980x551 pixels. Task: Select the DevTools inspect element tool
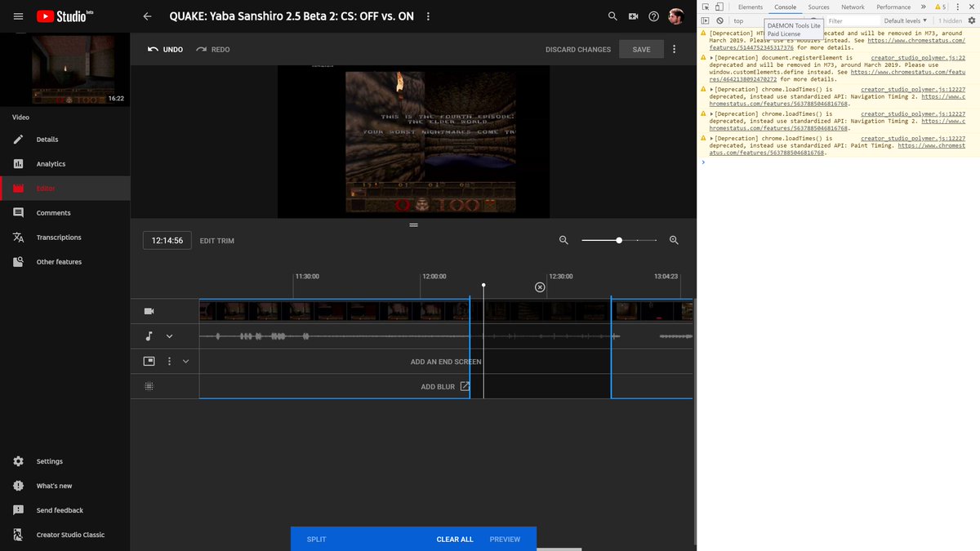pyautogui.click(x=706, y=7)
